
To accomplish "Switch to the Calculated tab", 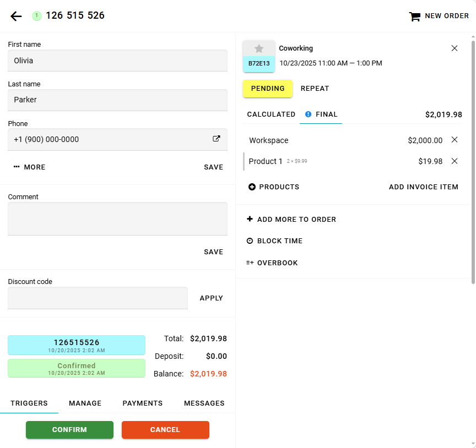I will pyautogui.click(x=271, y=114).
